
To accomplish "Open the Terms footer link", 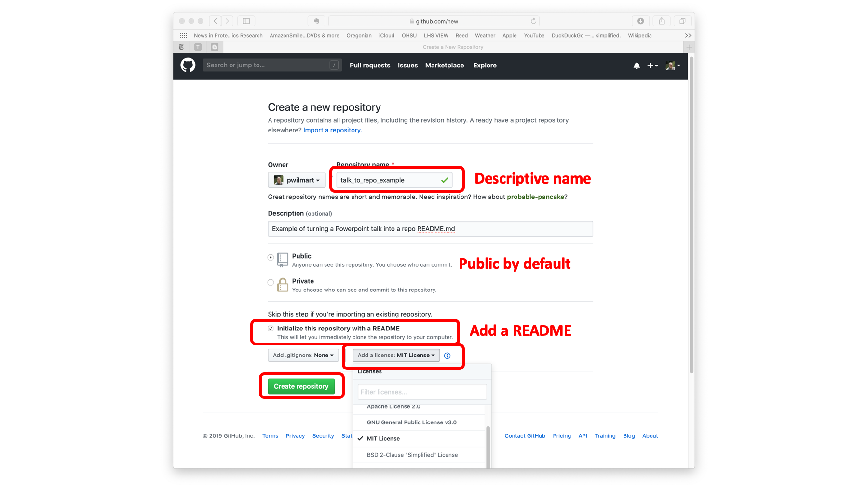I will click(x=270, y=436).
